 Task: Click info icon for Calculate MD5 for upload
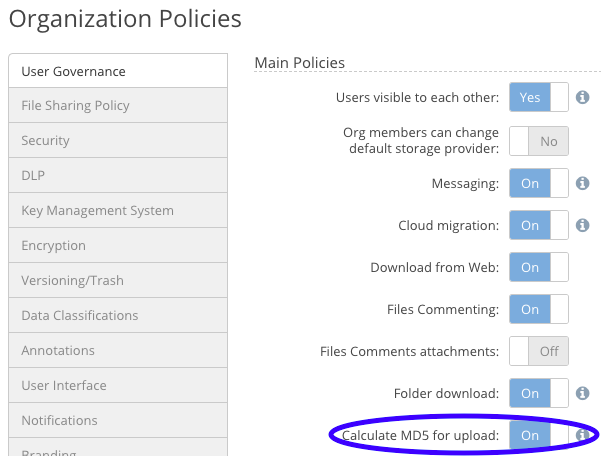(x=582, y=435)
